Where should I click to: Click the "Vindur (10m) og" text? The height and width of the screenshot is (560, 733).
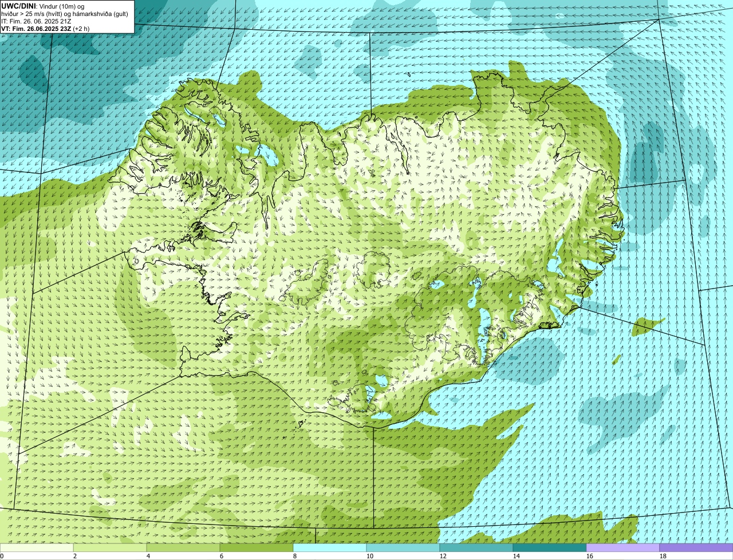[61, 6]
